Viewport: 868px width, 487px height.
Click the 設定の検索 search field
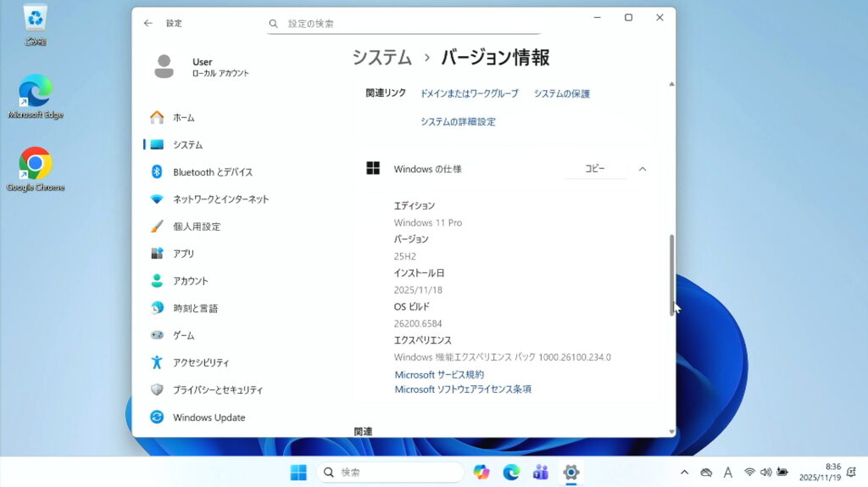pos(403,24)
